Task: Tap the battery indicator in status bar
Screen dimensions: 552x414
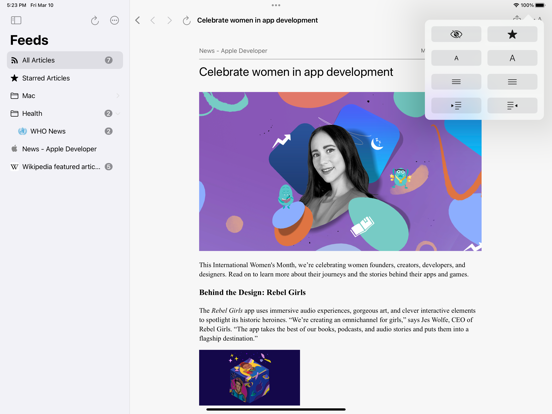Action: (540, 5)
